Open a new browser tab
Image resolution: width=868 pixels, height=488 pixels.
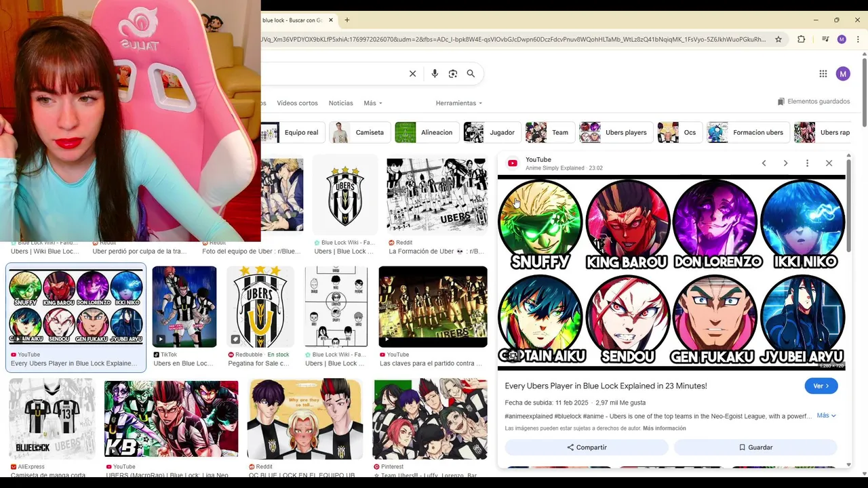(347, 20)
